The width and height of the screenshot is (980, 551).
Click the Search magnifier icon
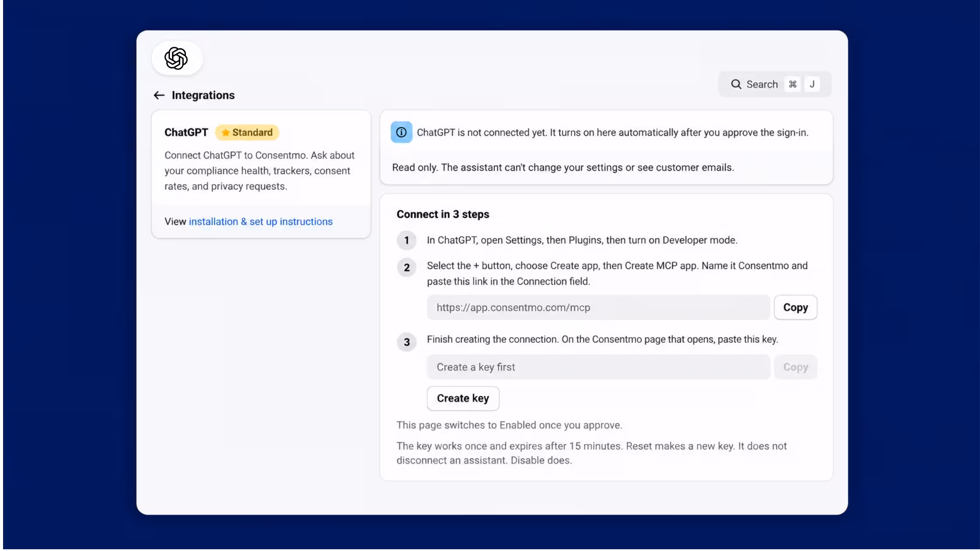[736, 84]
